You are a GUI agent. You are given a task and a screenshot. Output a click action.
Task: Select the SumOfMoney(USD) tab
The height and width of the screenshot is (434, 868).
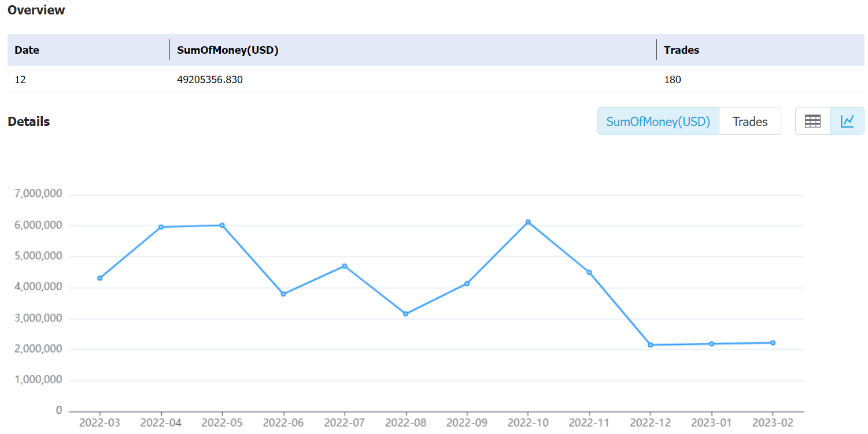pyautogui.click(x=658, y=121)
